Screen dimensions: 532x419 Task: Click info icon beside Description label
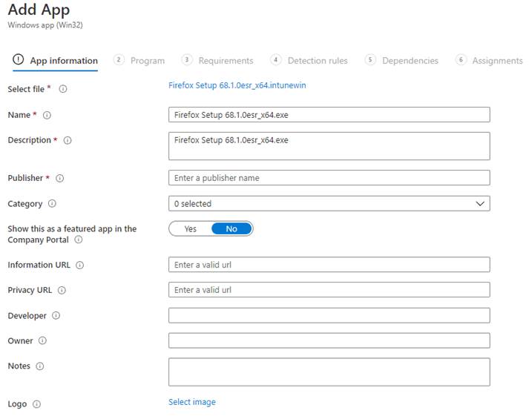[68, 140]
